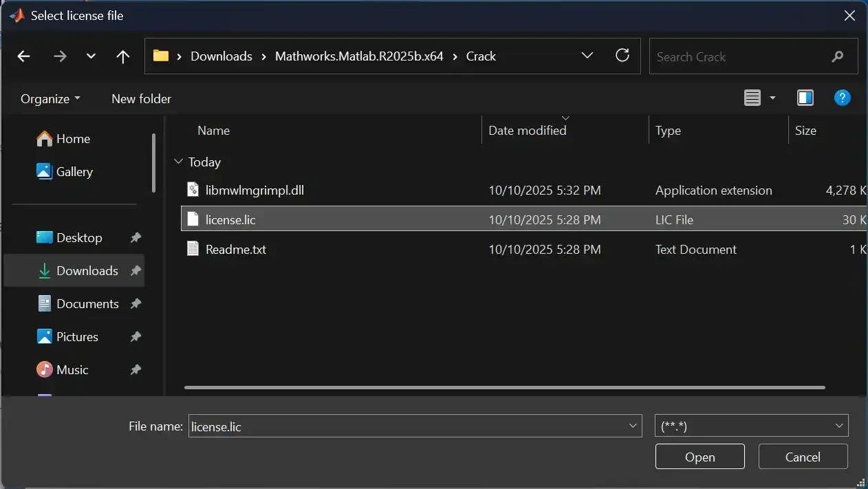Viewport: 868px width, 489px height.
Task: Open the recent locations chevron beside the Forward arrow
Action: pos(91,56)
